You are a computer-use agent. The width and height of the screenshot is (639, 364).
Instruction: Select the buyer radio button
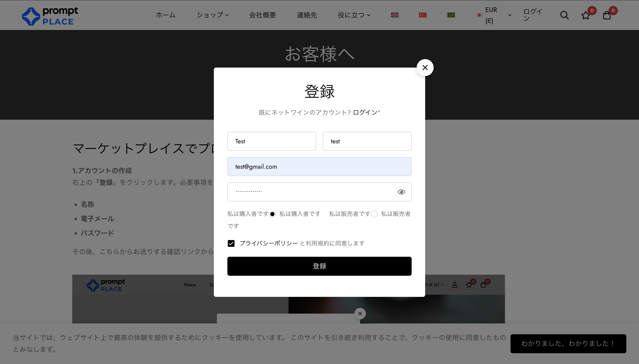pos(272,214)
